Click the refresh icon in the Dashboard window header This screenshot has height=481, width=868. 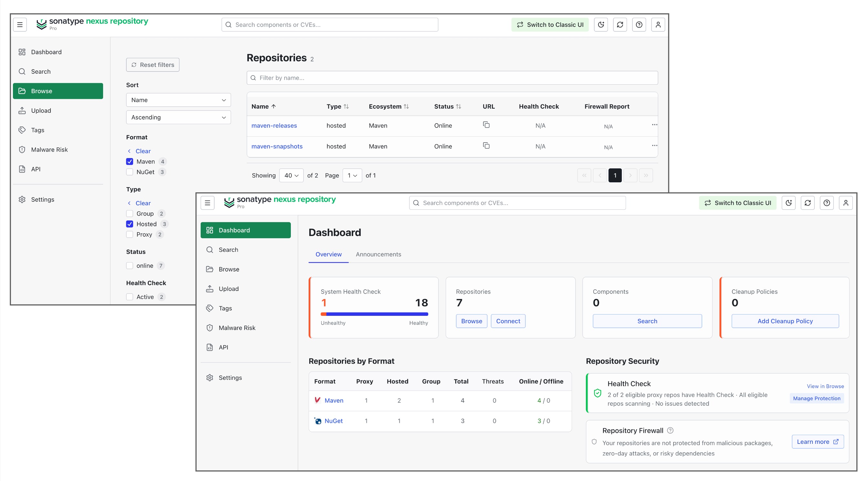[x=808, y=203]
